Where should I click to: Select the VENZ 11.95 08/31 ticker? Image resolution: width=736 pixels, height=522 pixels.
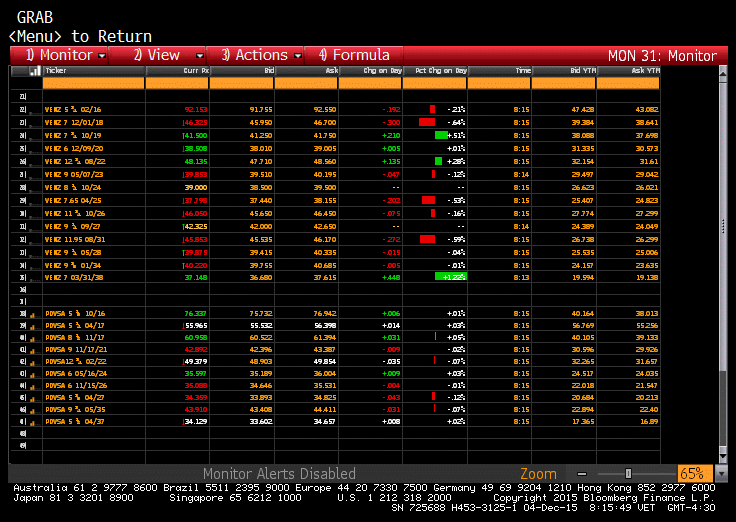pyautogui.click(x=75, y=239)
